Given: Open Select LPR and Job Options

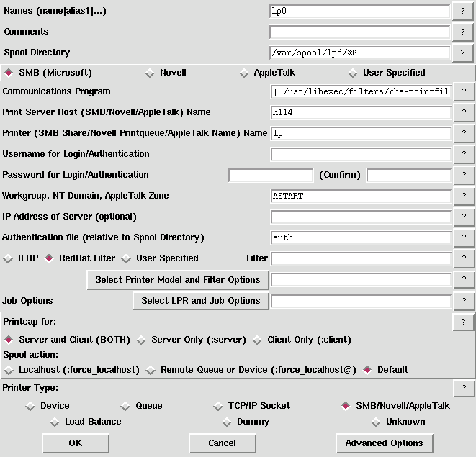Looking at the screenshot, I should [201, 301].
